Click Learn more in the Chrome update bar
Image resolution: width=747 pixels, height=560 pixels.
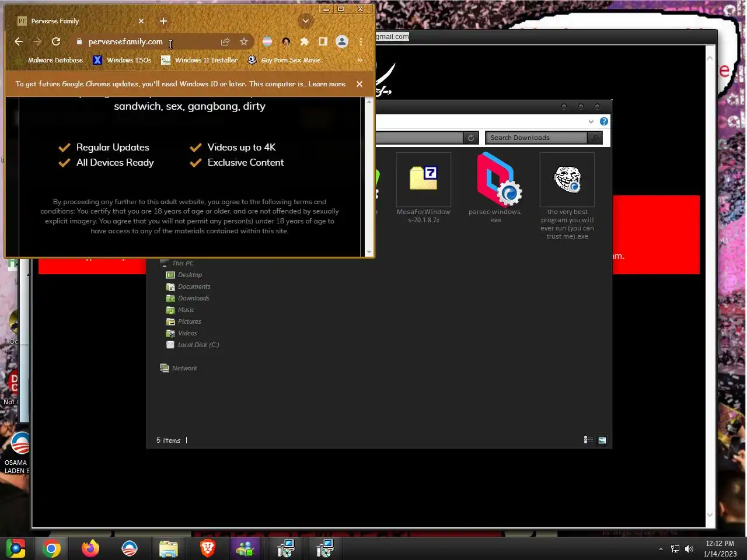(327, 84)
